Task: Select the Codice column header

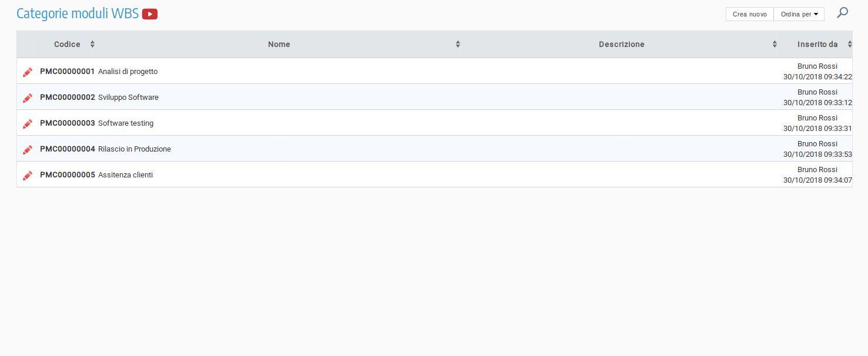Action: tap(67, 45)
